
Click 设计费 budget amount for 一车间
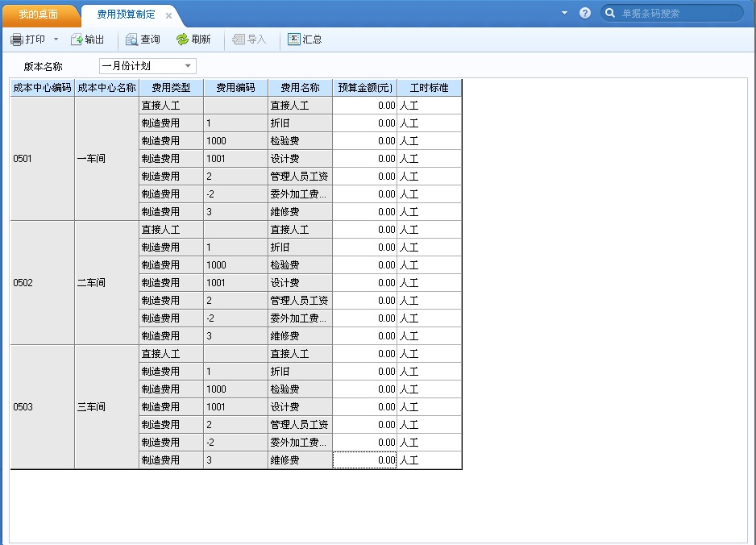[x=365, y=159]
